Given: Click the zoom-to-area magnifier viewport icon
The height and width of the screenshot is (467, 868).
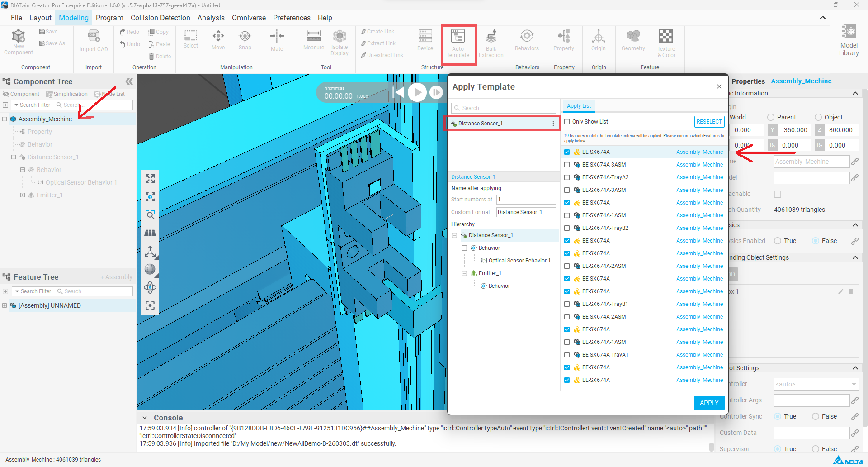Looking at the screenshot, I should [150, 215].
